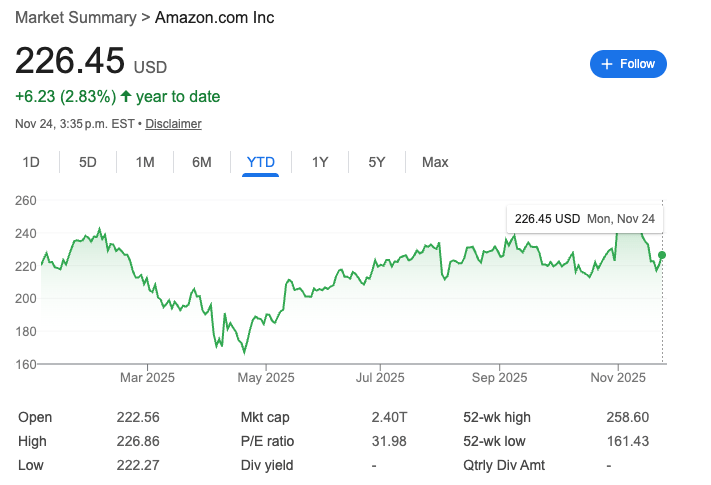The image size is (711, 485).
Task: Switch to the 5D time range tab
Action: pos(88,162)
